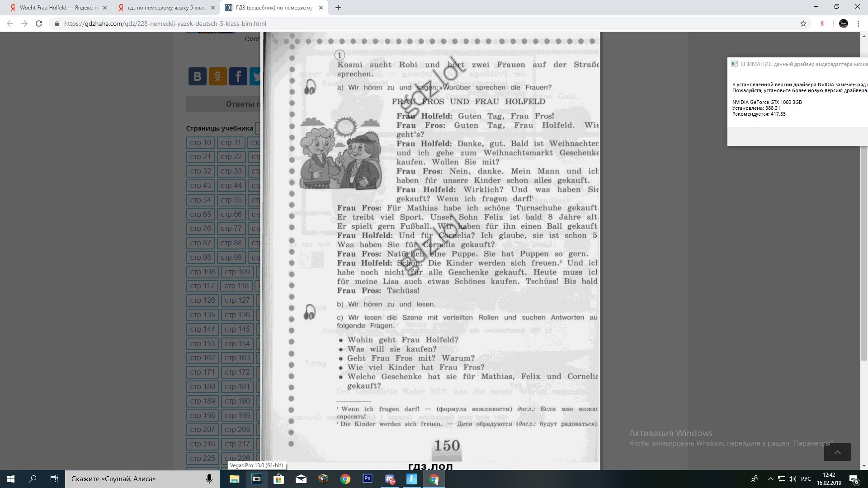Open new browser tab

pyautogui.click(x=338, y=8)
